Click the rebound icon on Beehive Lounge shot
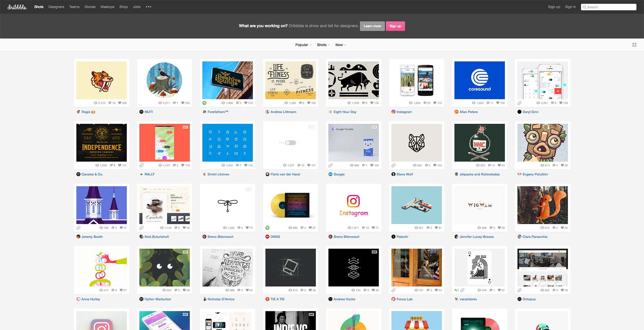The height and width of the screenshot is (330, 644). [204, 103]
